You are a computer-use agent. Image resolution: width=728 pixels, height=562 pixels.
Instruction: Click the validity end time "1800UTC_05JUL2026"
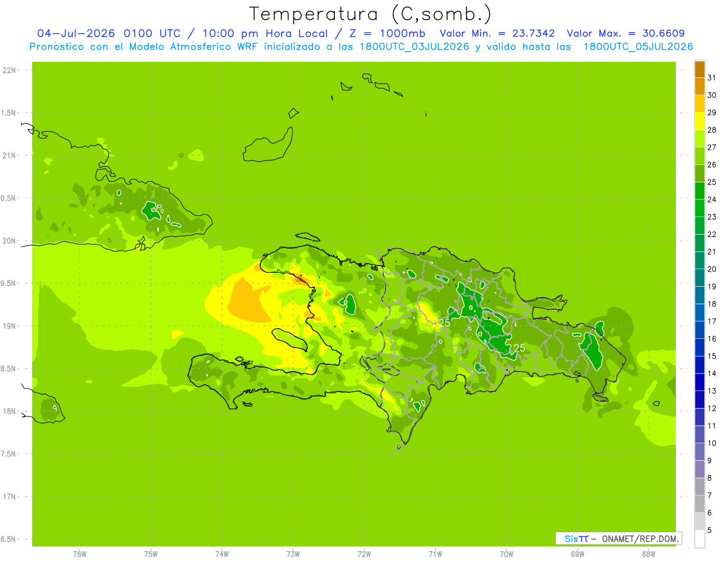[x=638, y=47]
